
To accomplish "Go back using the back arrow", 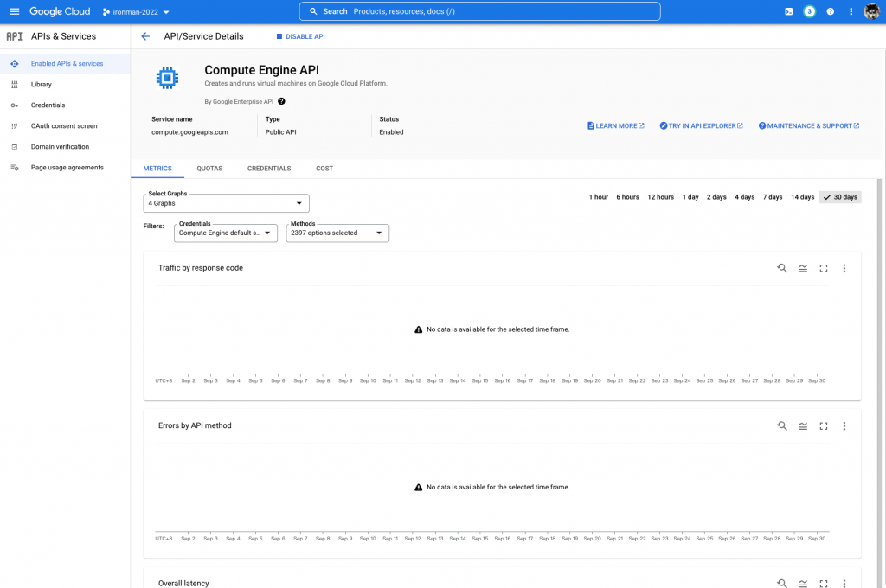I will pos(145,36).
